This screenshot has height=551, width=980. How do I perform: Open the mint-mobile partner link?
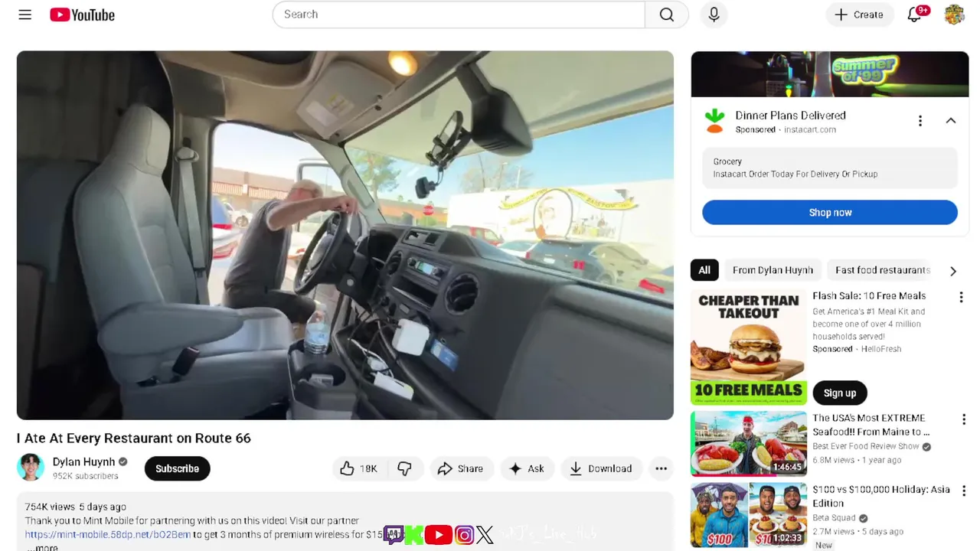click(108, 534)
